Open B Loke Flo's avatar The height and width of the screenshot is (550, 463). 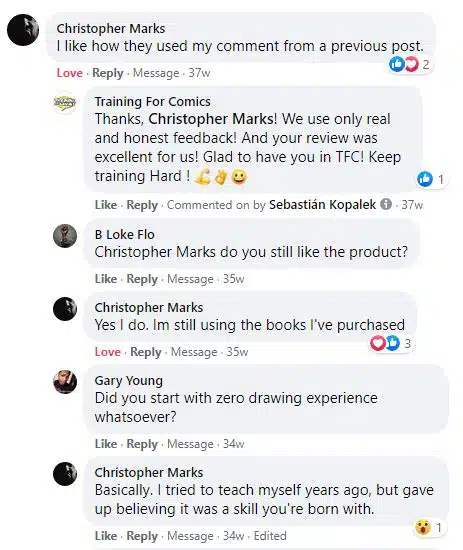pyautogui.click(x=65, y=236)
